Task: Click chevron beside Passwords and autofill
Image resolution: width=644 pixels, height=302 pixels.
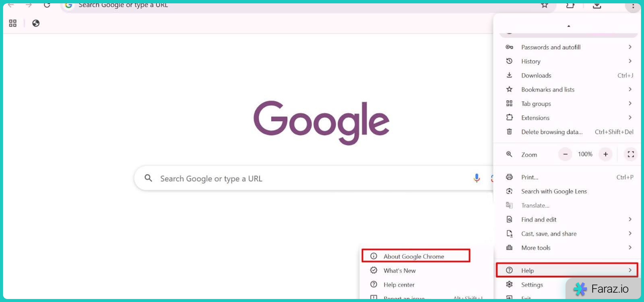Action: click(x=630, y=47)
